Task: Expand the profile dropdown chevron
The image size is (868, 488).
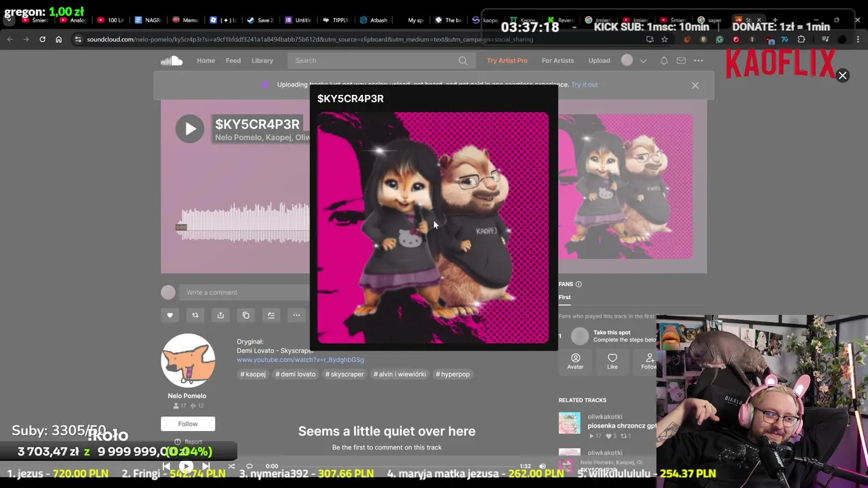Action: [643, 61]
